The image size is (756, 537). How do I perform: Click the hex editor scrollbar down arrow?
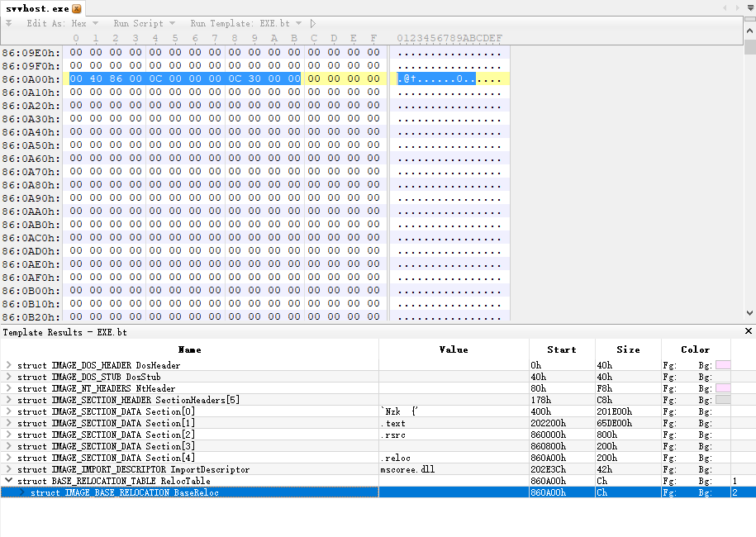[749, 313]
